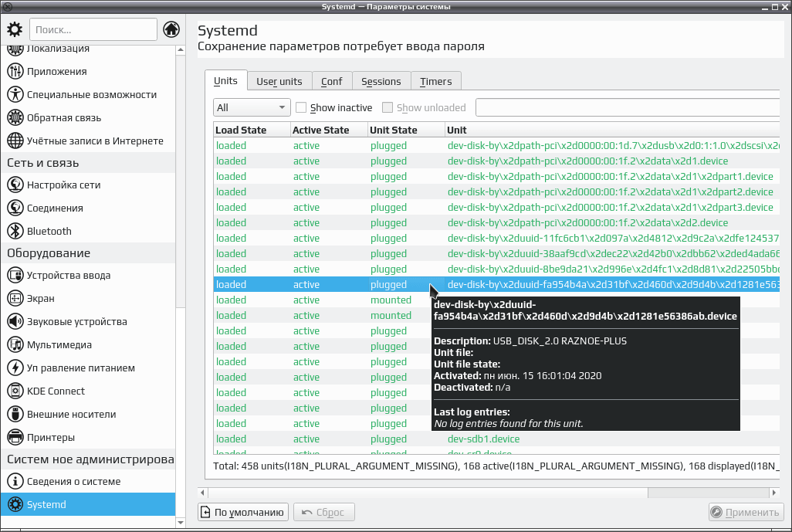
Task: Open the Bluetooth settings icon
Action: (x=15, y=232)
